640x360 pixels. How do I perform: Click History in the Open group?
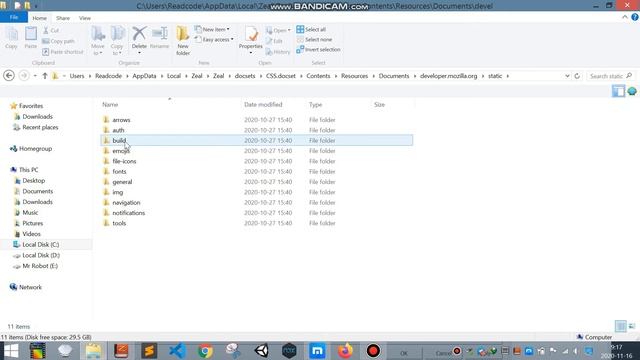click(278, 52)
